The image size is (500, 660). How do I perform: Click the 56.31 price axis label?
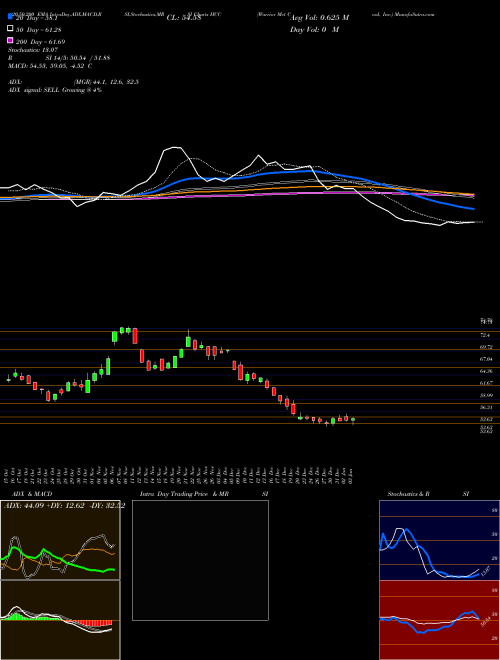click(486, 407)
